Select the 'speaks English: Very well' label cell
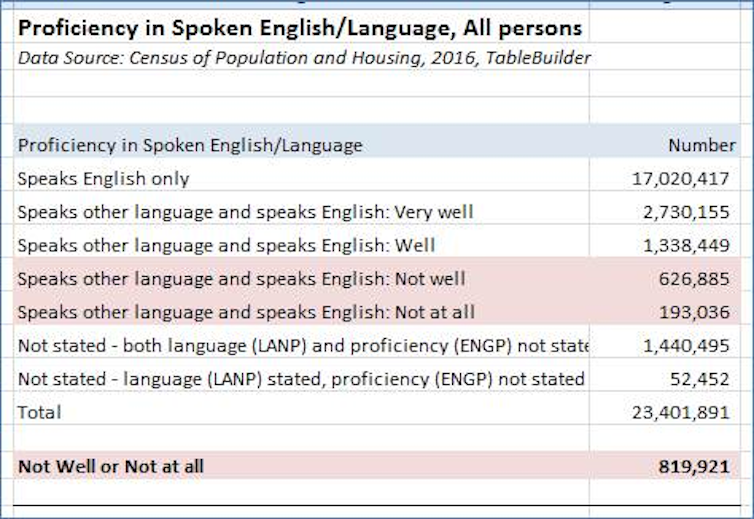The width and height of the screenshot is (754, 519). click(x=245, y=212)
